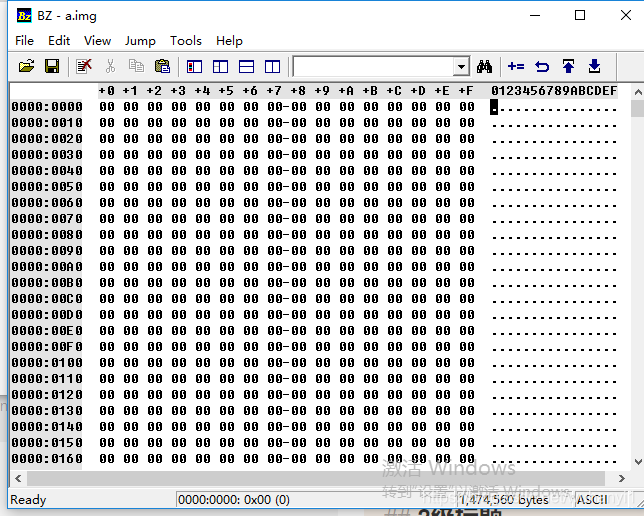Click the 0123456789ABCDEF ASCII header
644x516 pixels.
[x=554, y=91]
